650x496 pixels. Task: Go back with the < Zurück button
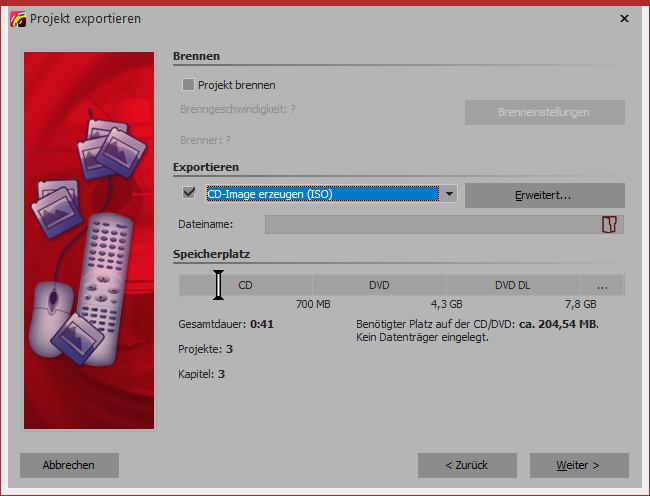tap(467, 465)
